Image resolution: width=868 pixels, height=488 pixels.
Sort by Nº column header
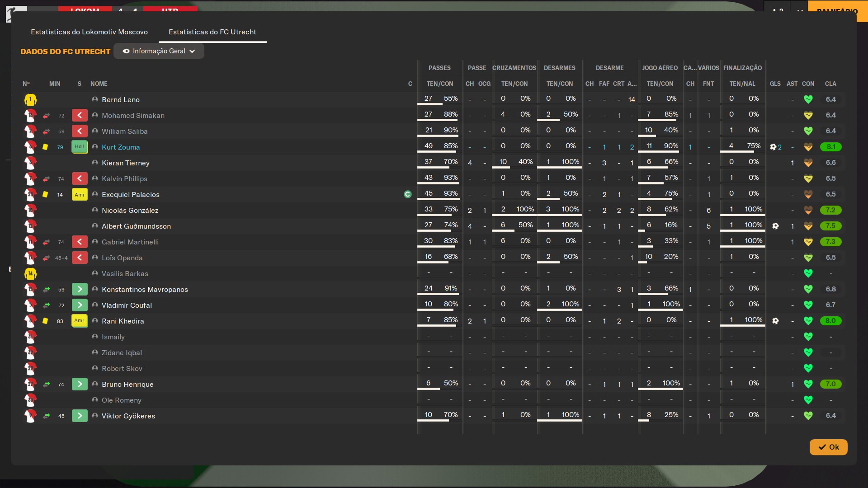point(26,84)
